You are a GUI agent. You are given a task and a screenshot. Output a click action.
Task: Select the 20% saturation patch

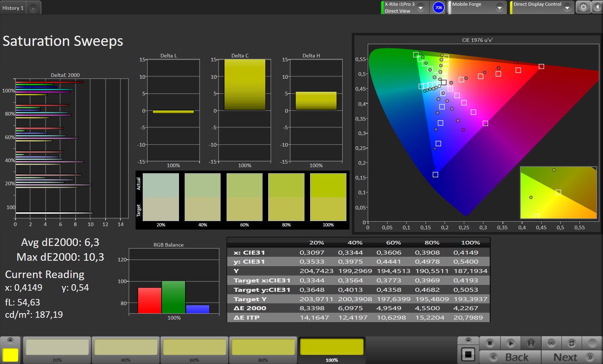tap(57, 347)
